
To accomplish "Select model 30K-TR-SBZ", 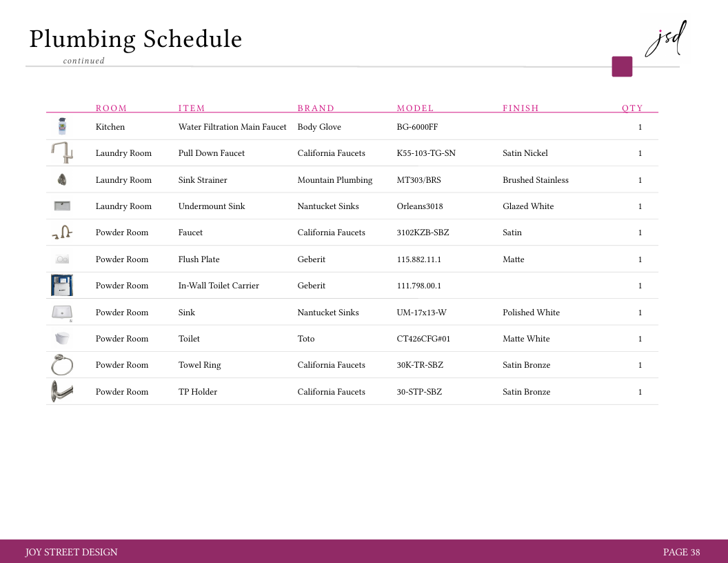I will coord(420,365).
